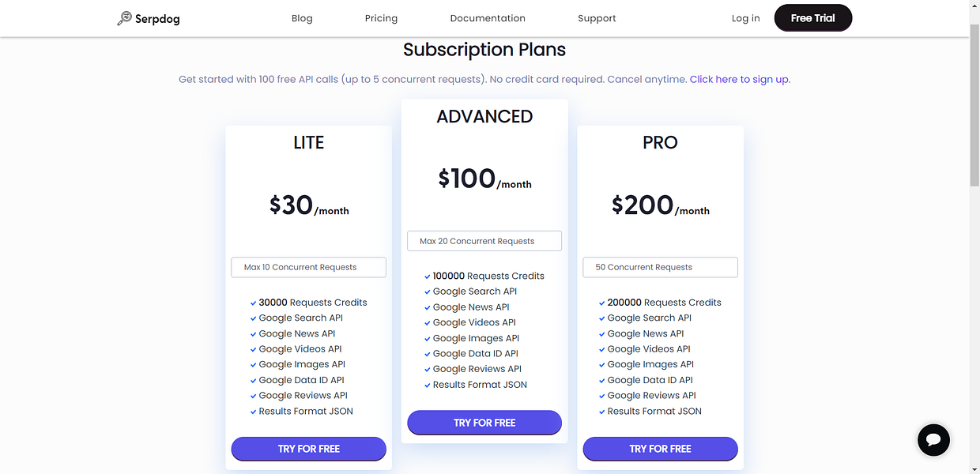Click TRY FOR FREE on the Advanced plan
This screenshot has width=980, height=474.
(x=484, y=423)
